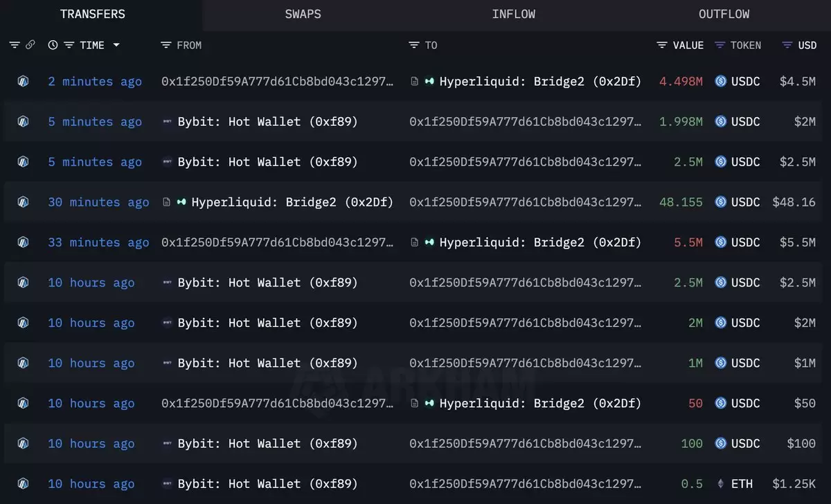Screen dimensions: 831x504
Task: Open recipient address 0x1f250Df59A… in 0.5 ETH row
Action: click(x=526, y=484)
